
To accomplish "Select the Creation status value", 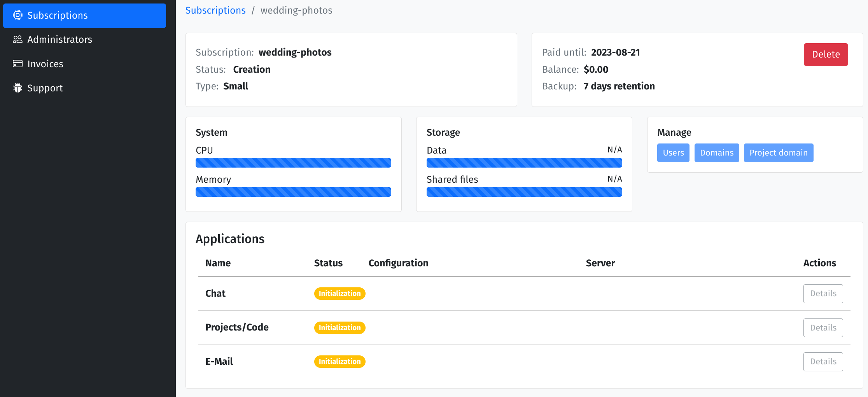I will 252,70.
